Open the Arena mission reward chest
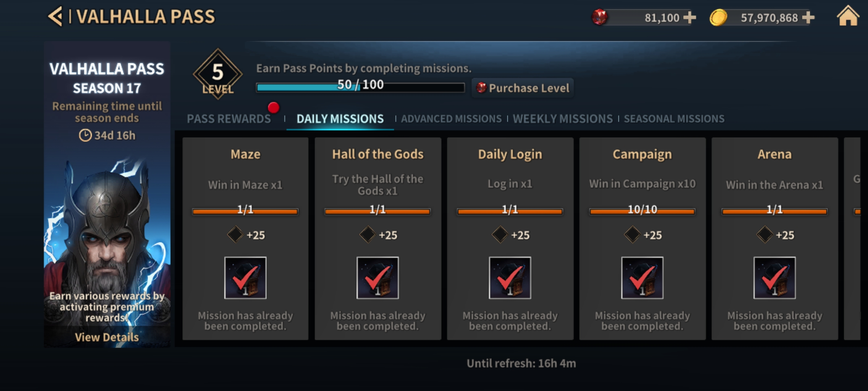The height and width of the screenshot is (391, 868). 774,278
